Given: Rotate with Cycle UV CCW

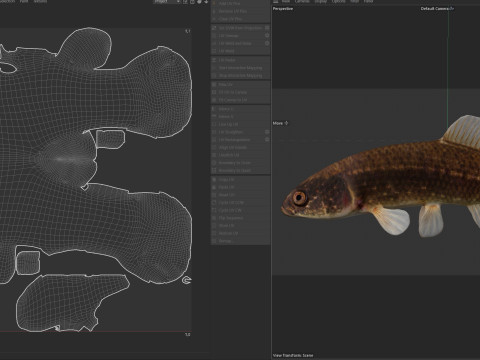Looking at the screenshot, I should click(240, 202).
